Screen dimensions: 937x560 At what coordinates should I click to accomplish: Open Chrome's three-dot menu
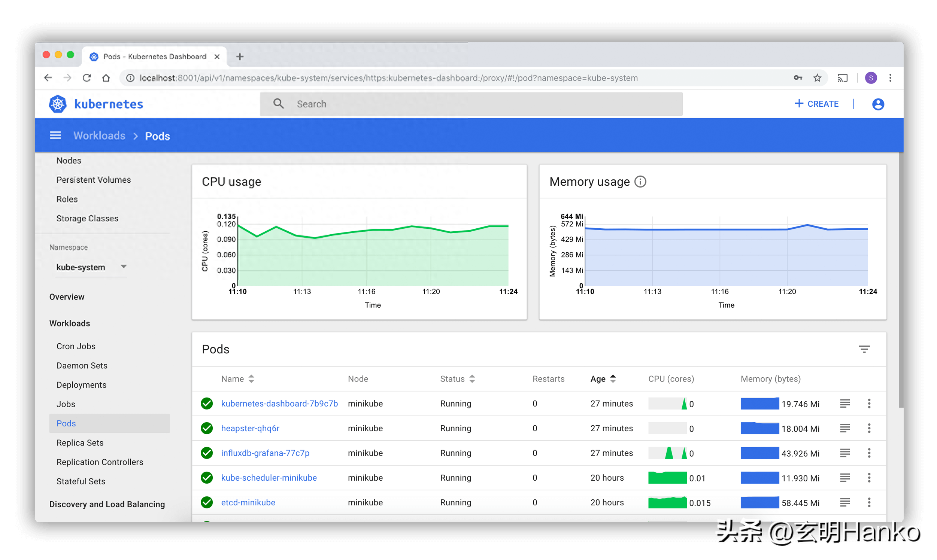[890, 78]
